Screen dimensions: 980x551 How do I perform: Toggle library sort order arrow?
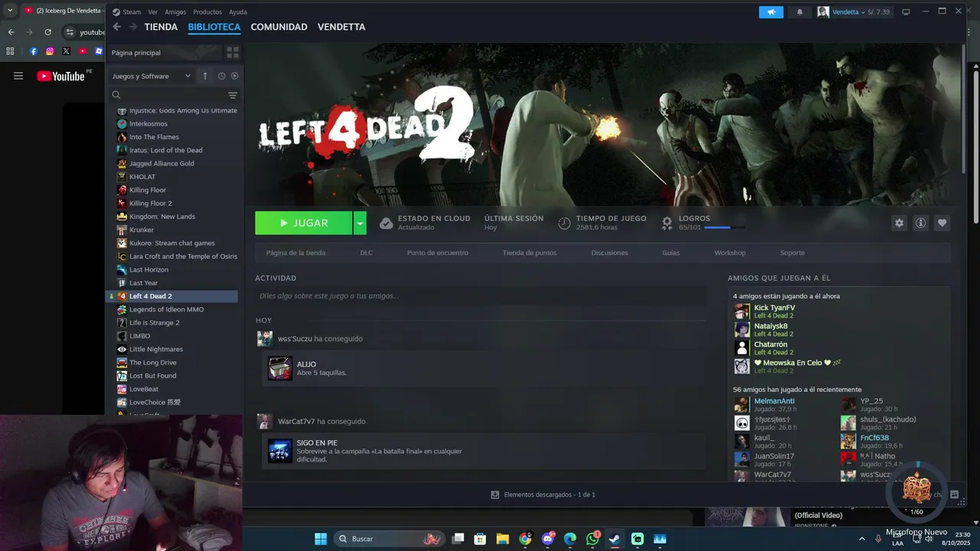point(205,76)
